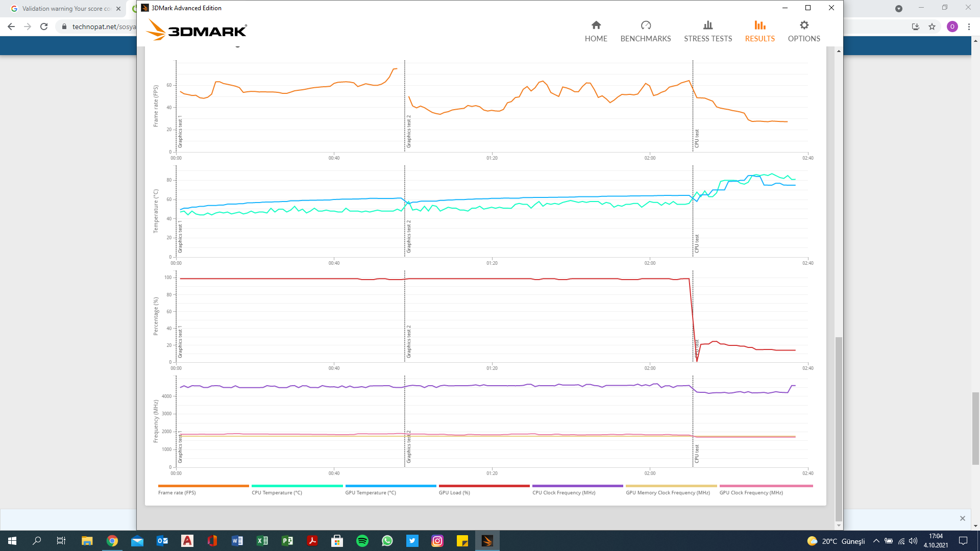Open the WhatsApp taskbar icon
This screenshot has height=551, width=980.
point(387,541)
